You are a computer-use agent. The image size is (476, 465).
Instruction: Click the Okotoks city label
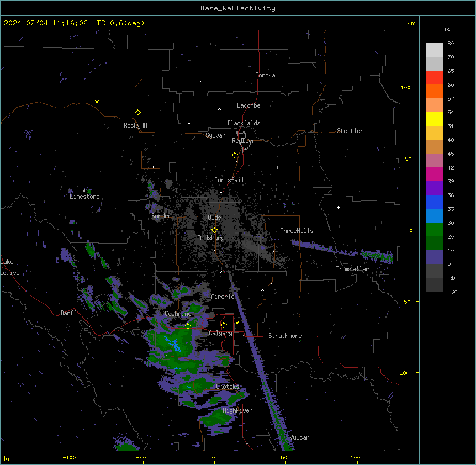pos(228,387)
